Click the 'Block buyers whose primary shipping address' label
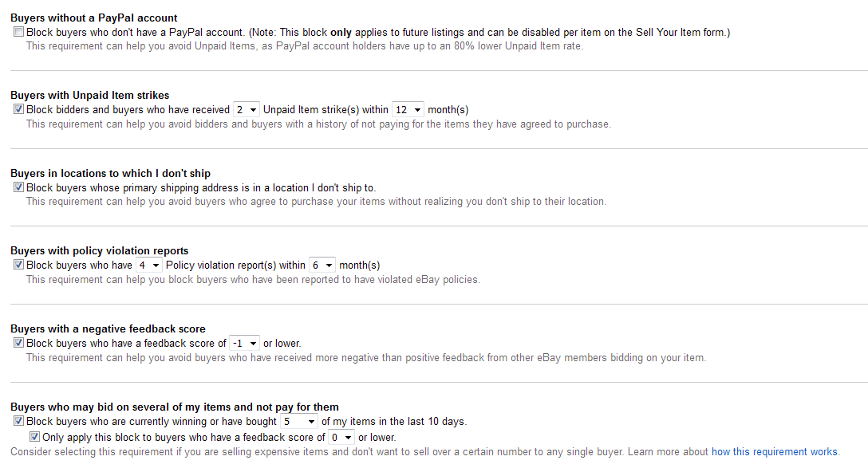 [x=201, y=187]
